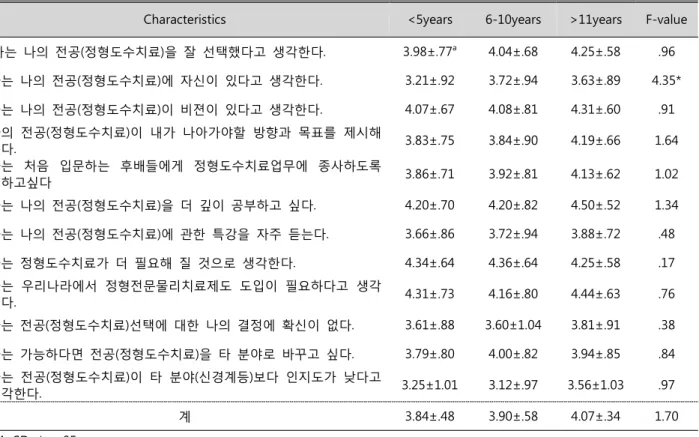Select the F-value .97
Screen dimensions: 699x437
pyautogui.click(x=666, y=385)
